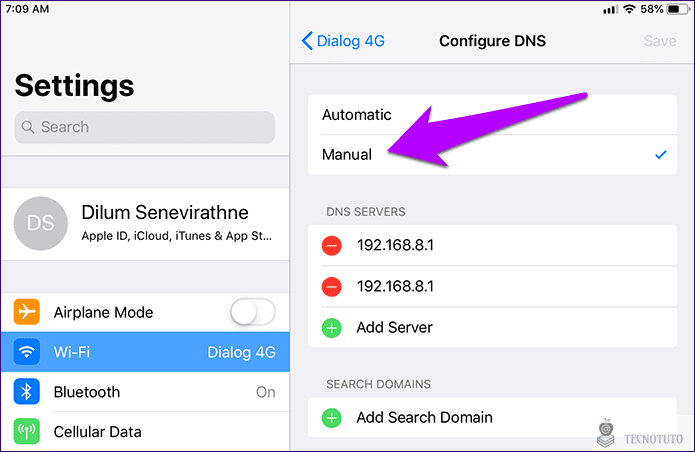Tap the Configure DNS title

(x=492, y=41)
